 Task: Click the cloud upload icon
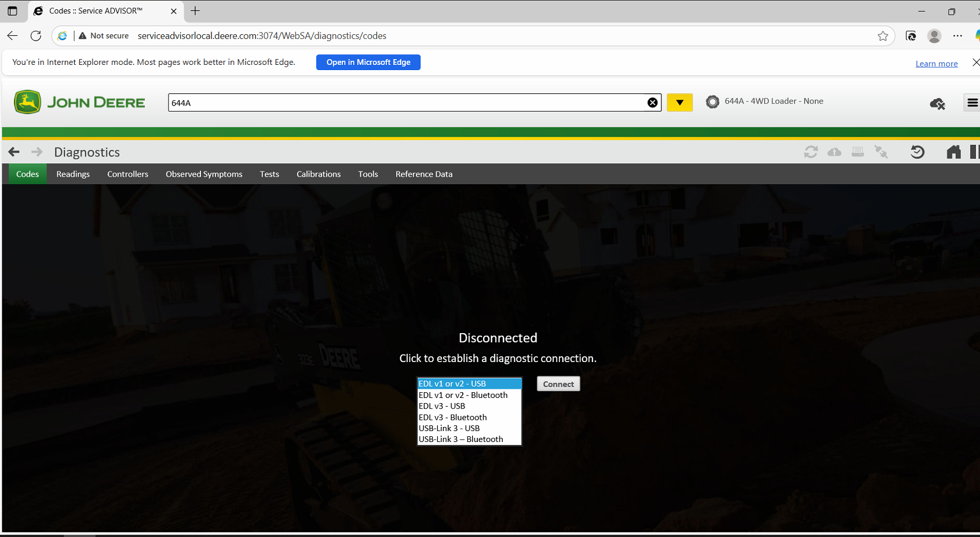[834, 152]
